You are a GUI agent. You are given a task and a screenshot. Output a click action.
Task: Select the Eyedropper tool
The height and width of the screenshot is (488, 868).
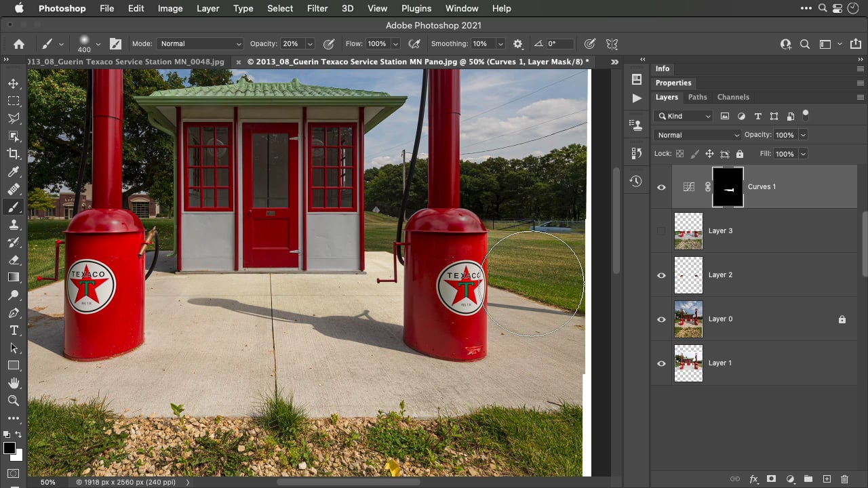click(13, 171)
